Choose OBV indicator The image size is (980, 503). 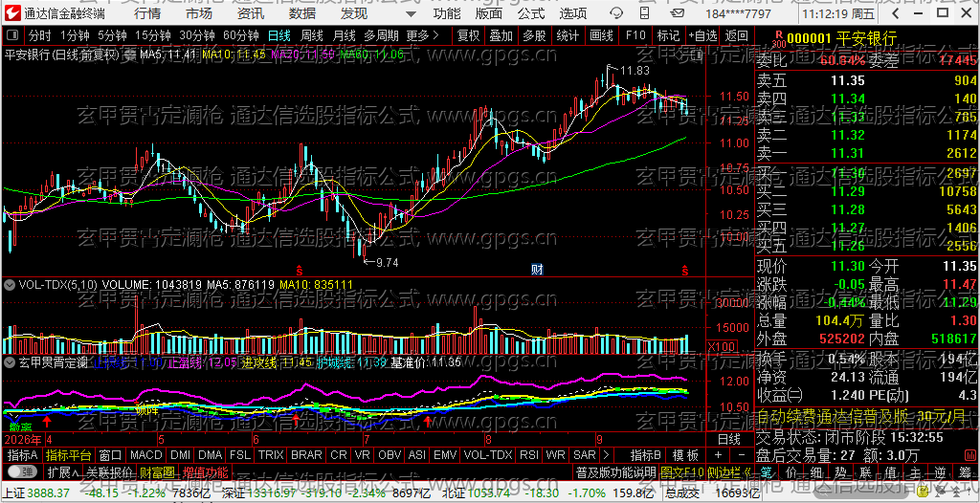pyautogui.click(x=390, y=454)
